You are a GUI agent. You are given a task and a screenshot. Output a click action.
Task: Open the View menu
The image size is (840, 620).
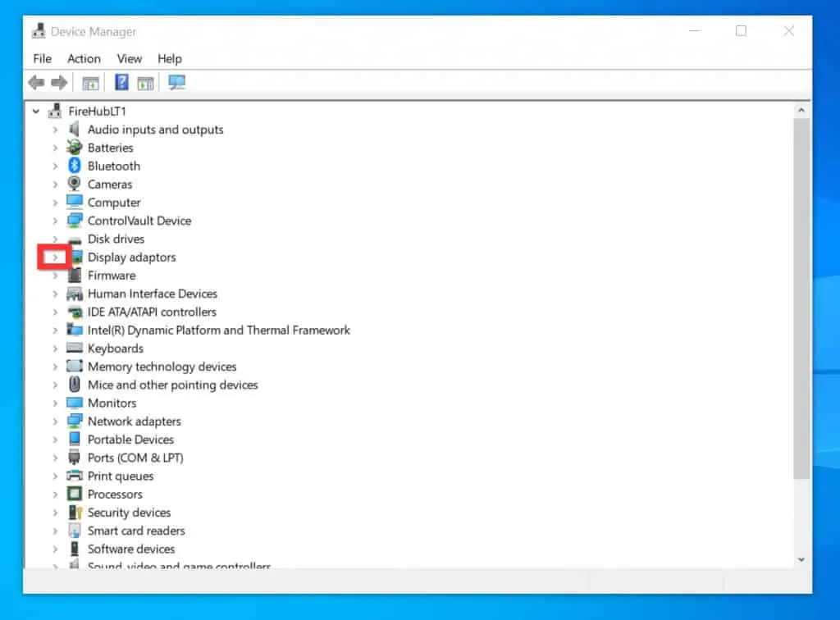click(129, 58)
